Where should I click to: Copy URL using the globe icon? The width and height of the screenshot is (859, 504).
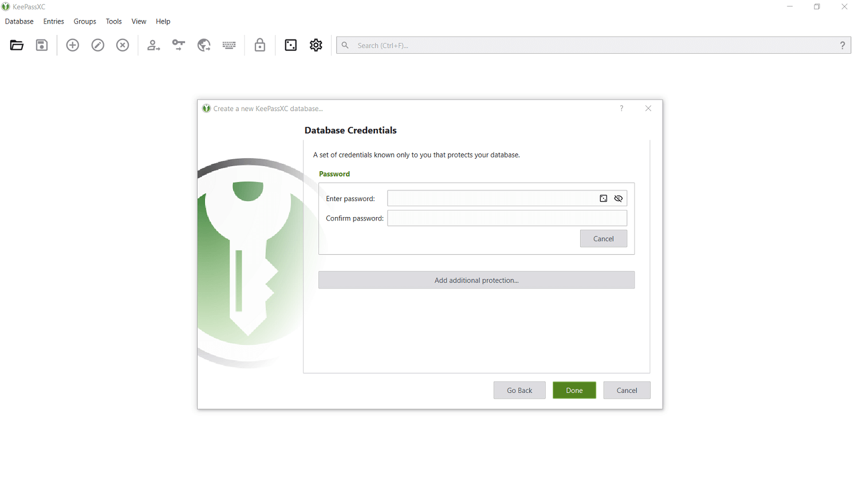tap(204, 45)
